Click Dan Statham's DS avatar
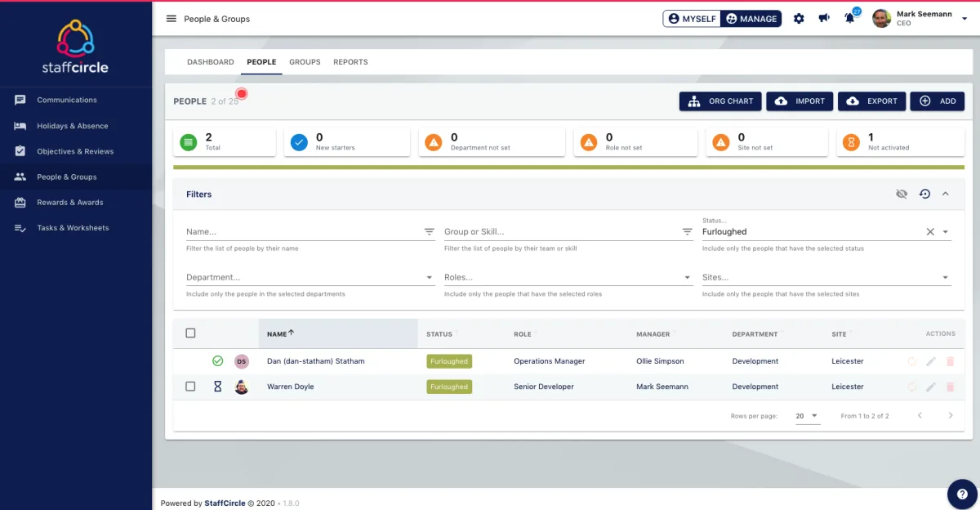Image resolution: width=980 pixels, height=510 pixels. (x=241, y=361)
